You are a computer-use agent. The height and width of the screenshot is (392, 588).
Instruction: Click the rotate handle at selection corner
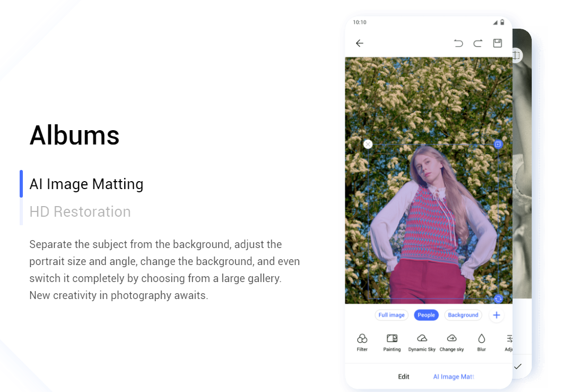(498, 299)
